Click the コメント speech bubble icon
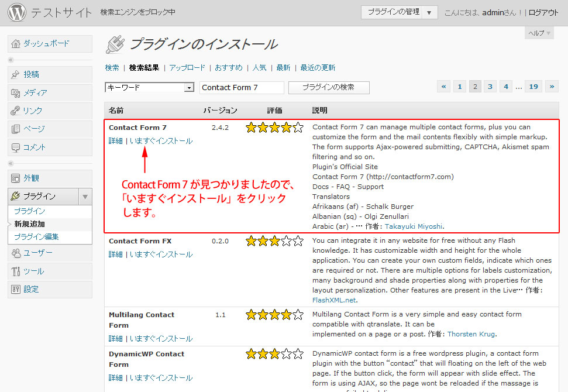 pyautogui.click(x=16, y=147)
